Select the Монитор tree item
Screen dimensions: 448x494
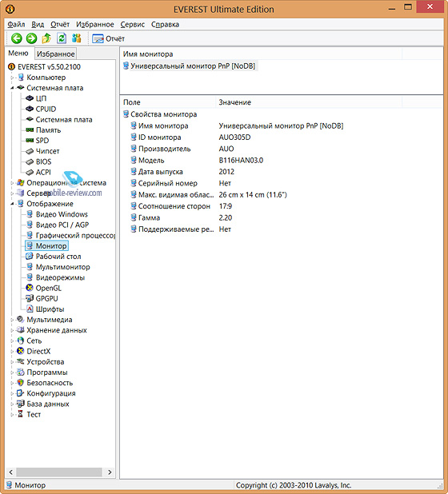pos(46,245)
